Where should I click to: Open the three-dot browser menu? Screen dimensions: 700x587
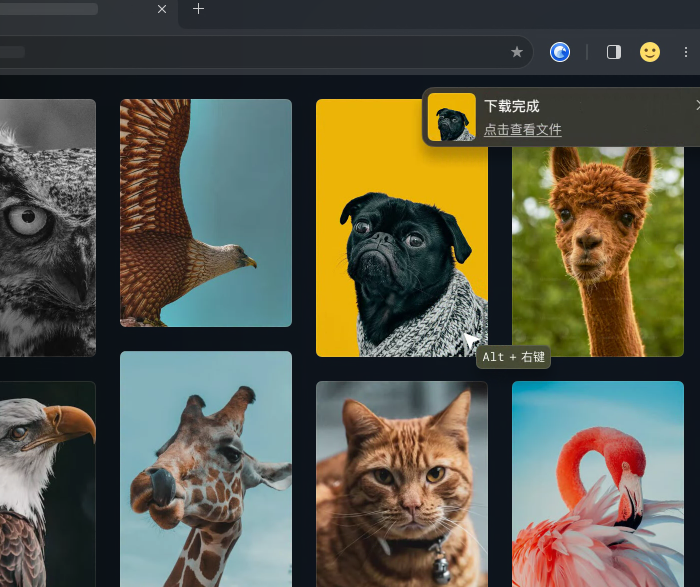[x=686, y=52]
